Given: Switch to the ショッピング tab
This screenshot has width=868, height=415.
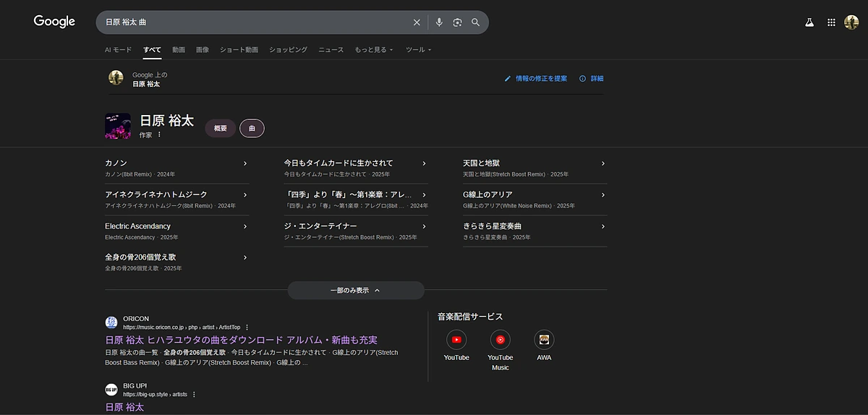Looking at the screenshot, I should tap(288, 50).
